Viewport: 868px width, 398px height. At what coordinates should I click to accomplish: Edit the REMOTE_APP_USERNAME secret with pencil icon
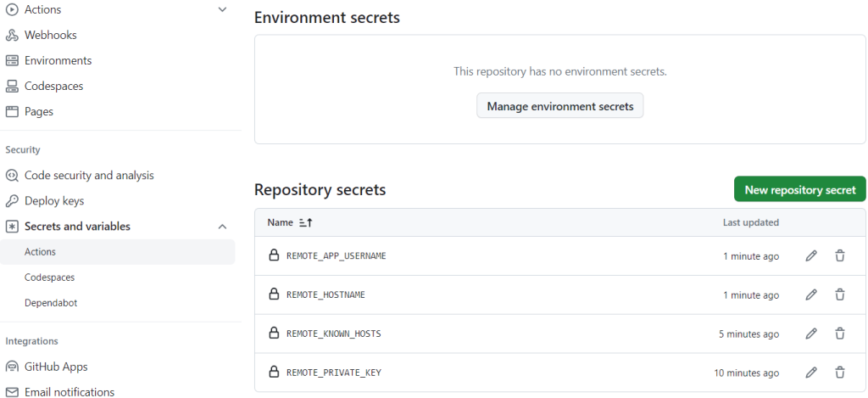click(811, 256)
